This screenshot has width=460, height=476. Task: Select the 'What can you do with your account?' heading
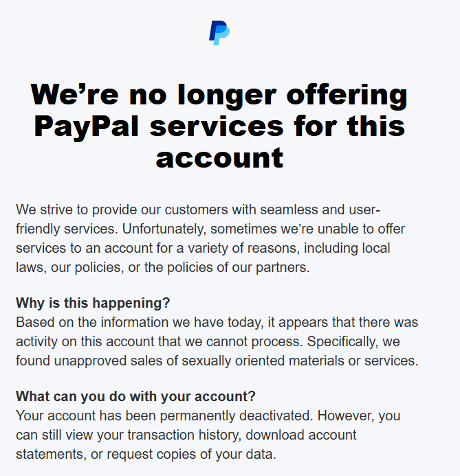[136, 396]
